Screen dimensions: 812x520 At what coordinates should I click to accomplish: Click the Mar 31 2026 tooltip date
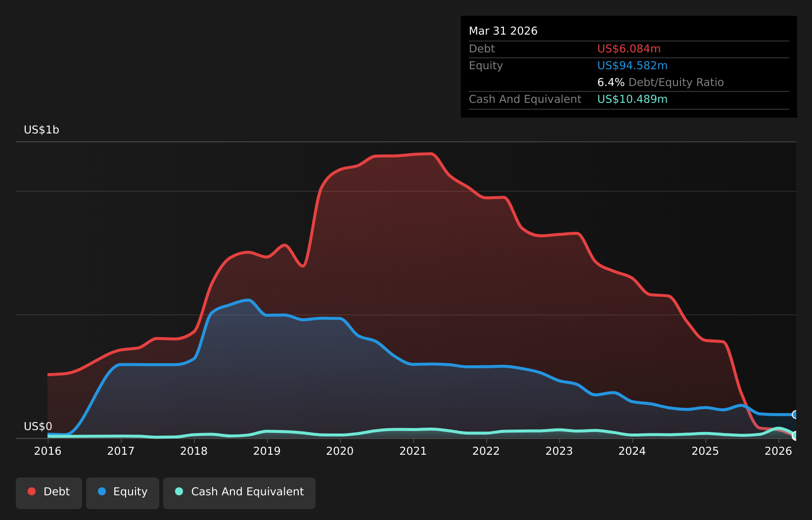pyautogui.click(x=503, y=31)
